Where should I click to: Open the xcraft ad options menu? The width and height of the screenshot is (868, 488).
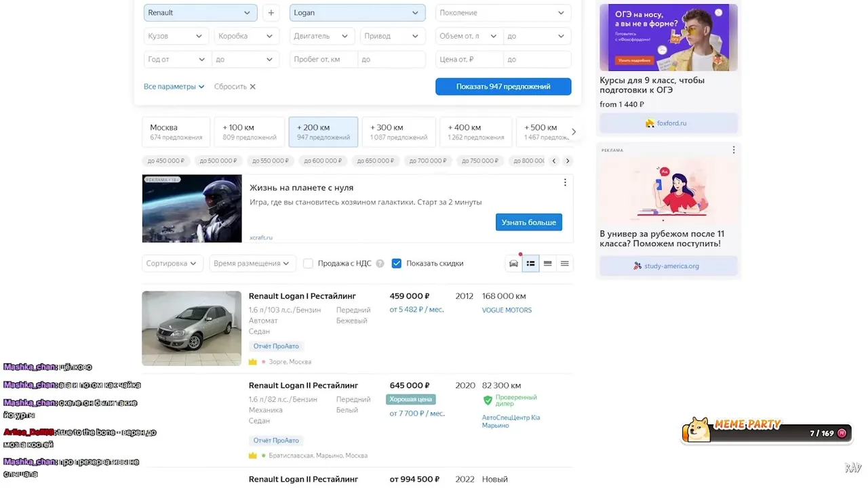565,182
